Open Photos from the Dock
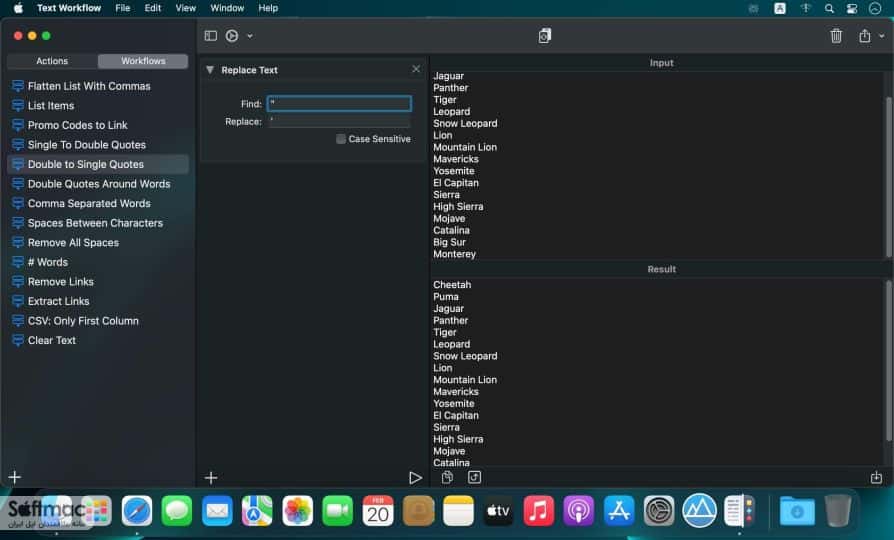 click(298, 510)
